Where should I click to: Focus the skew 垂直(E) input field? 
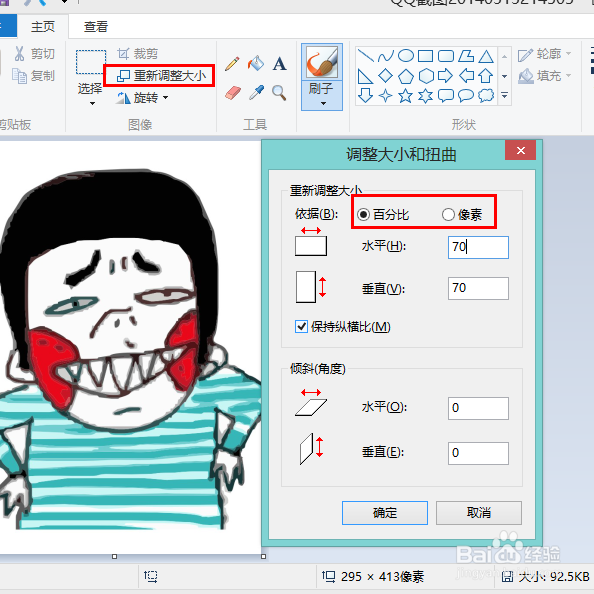tap(478, 453)
